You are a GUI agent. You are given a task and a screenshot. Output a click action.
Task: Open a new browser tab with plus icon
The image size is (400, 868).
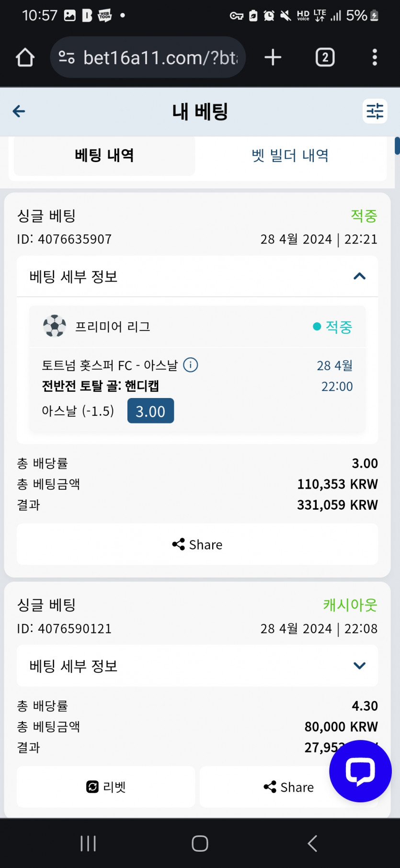273,58
